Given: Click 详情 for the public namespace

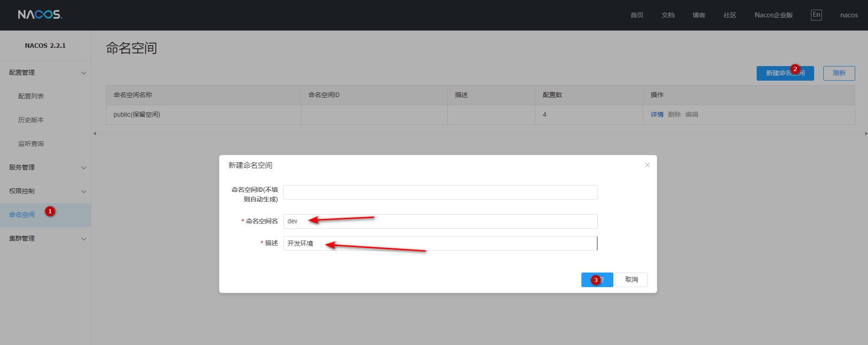Looking at the screenshot, I should tap(657, 114).
